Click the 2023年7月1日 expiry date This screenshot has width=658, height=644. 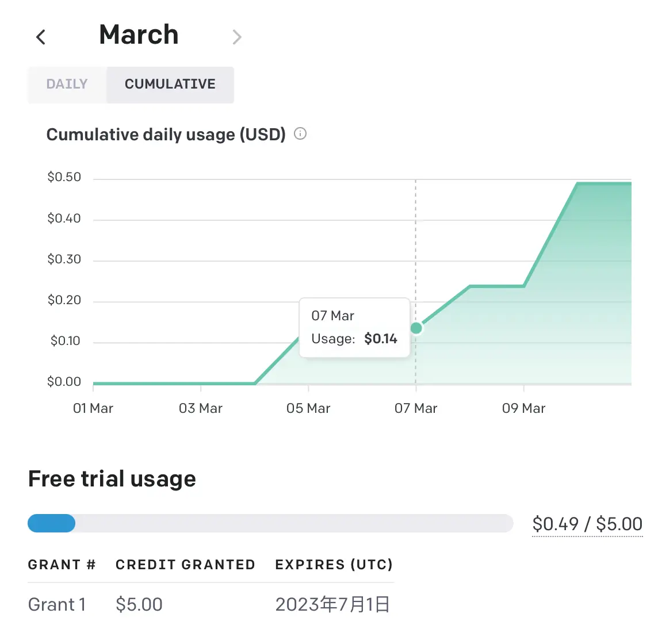[x=332, y=604]
